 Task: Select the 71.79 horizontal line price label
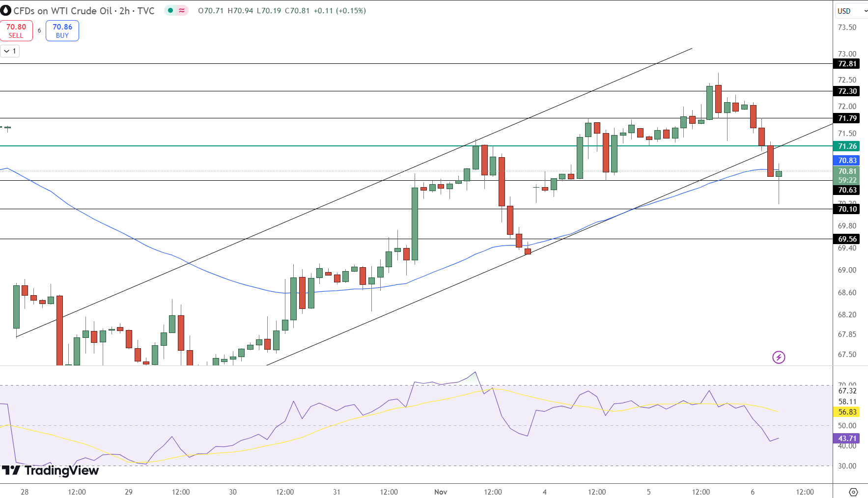[846, 118]
